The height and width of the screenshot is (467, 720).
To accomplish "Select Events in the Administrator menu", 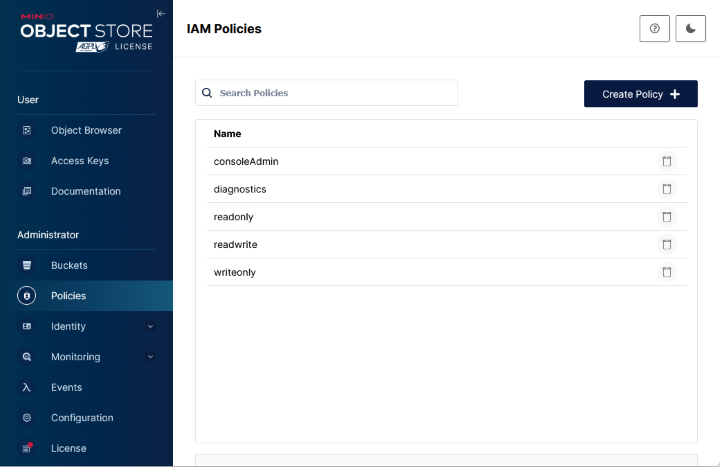I will point(66,387).
